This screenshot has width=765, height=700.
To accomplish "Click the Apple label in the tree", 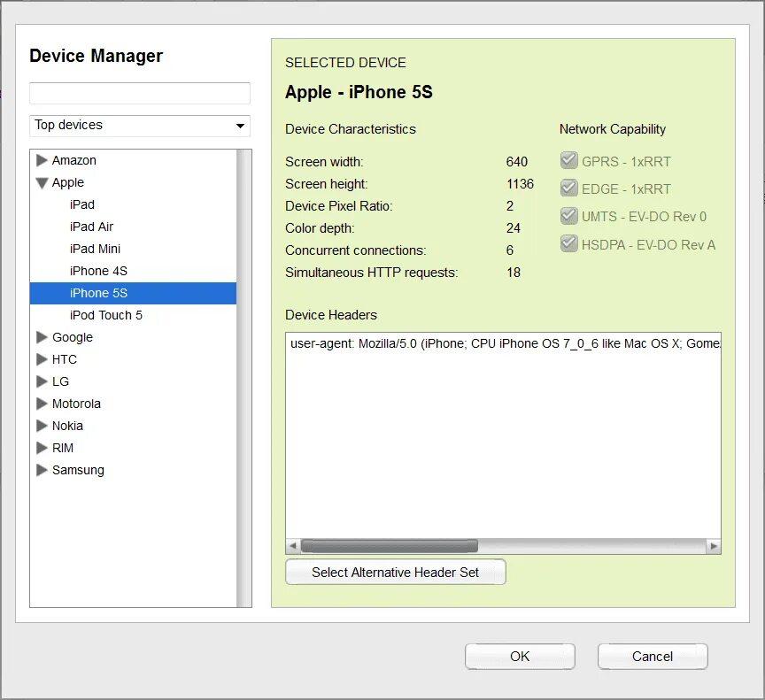I will [68, 183].
